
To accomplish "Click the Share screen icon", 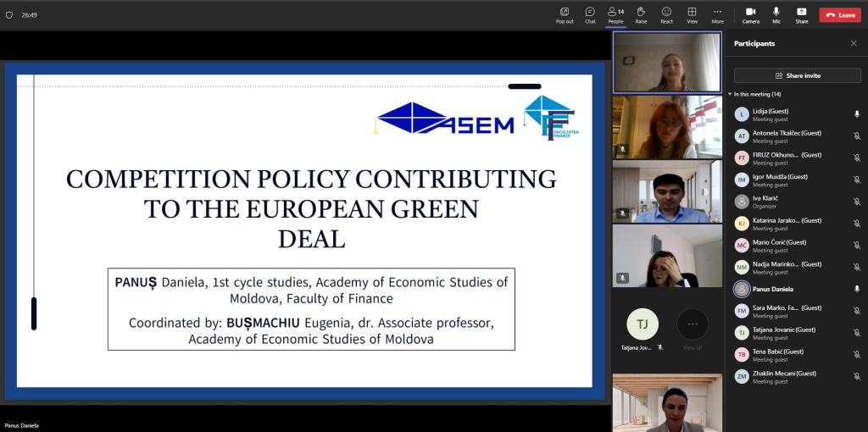I will [x=801, y=14].
